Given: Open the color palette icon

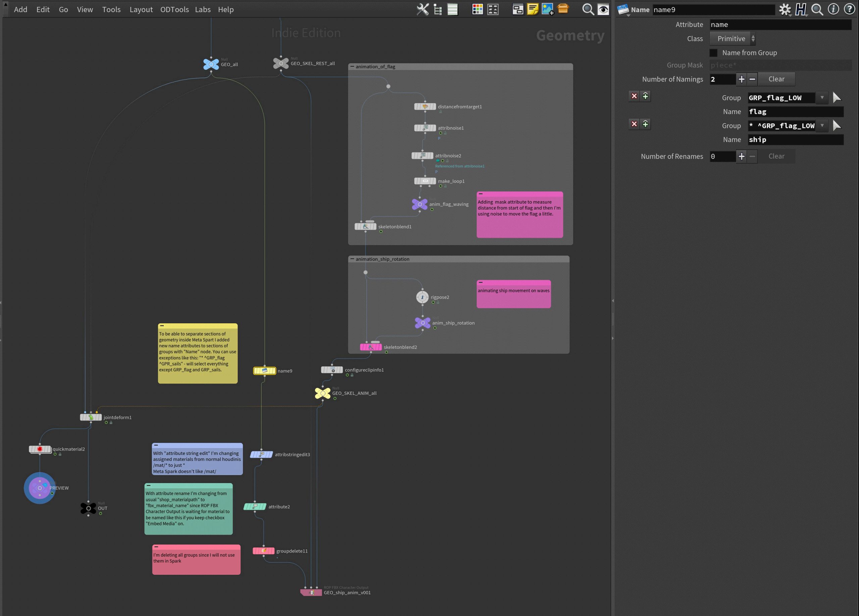Looking at the screenshot, I should pyautogui.click(x=477, y=9).
